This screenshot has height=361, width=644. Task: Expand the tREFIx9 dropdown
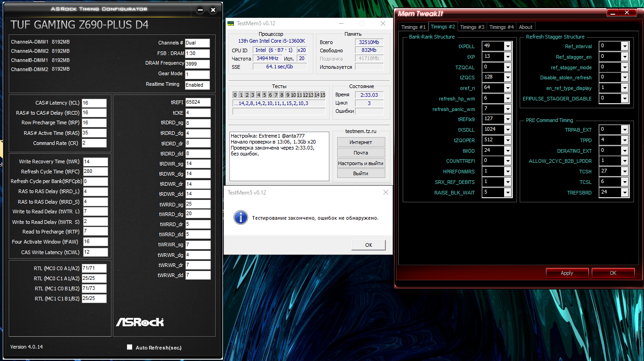click(508, 119)
